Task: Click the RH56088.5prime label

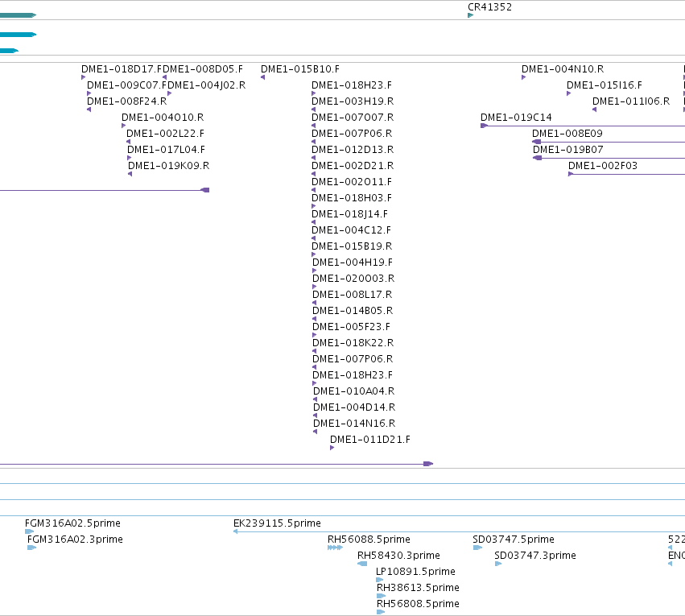Action: coord(369,540)
